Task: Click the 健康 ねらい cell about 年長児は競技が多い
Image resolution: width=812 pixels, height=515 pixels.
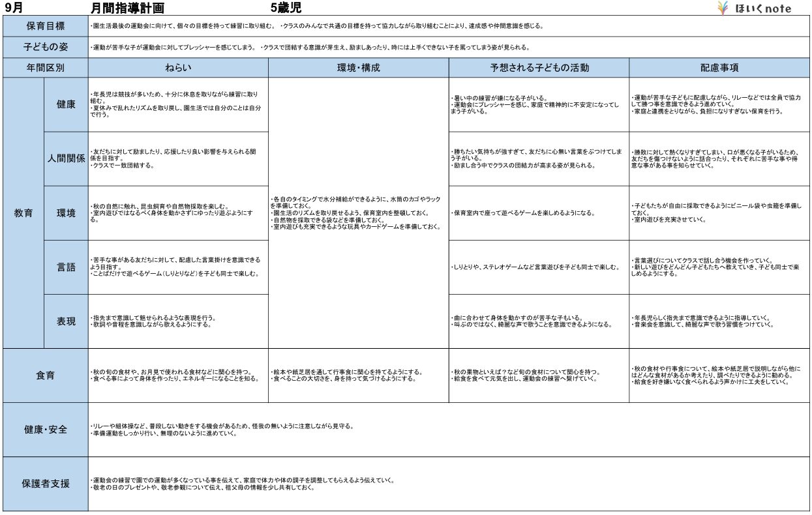Action: [179, 104]
